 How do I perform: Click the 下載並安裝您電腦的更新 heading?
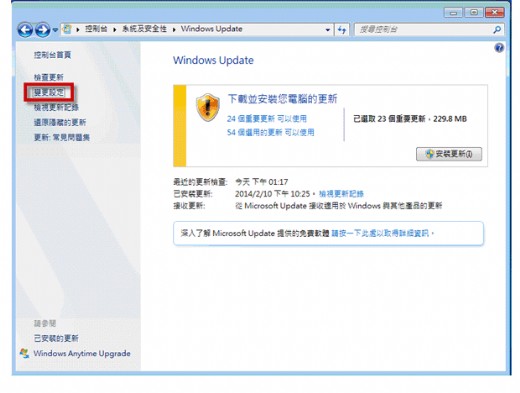(x=282, y=99)
